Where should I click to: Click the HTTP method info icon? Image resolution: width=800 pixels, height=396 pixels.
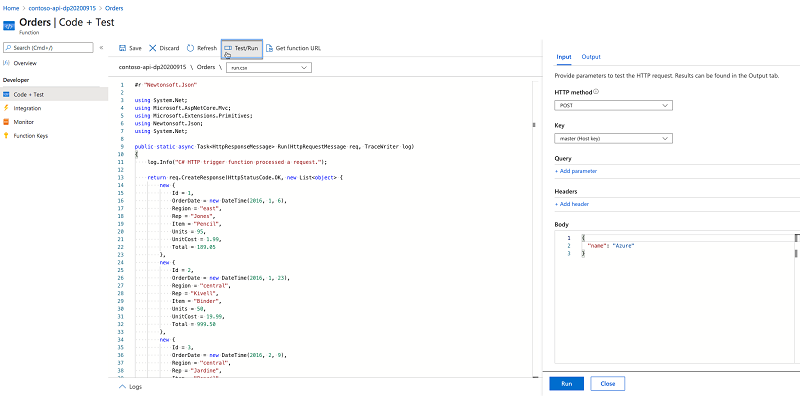tap(596, 92)
